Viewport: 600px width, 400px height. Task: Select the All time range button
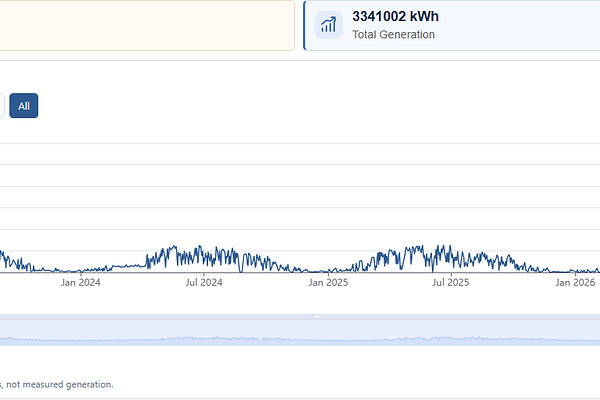24,106
